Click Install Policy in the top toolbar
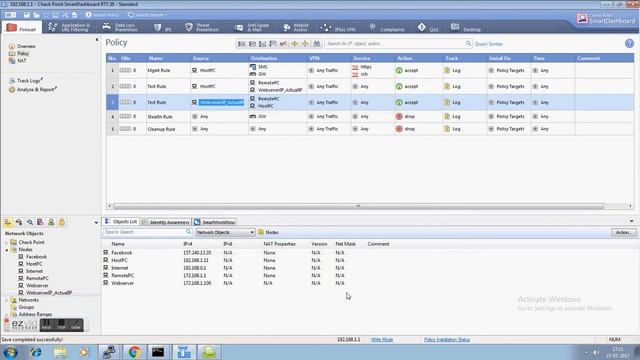Viewport: 640px width, 360px height. [x=102, y=15]
